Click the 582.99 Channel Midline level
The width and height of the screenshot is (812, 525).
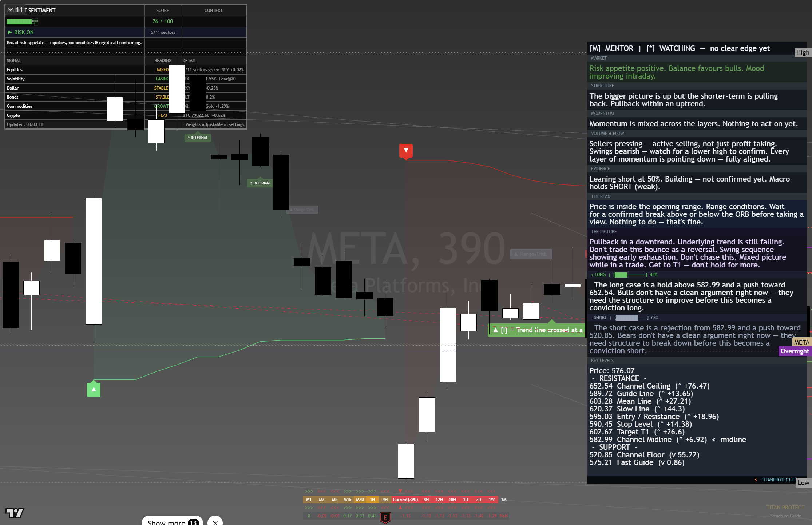tap(668, 440)
